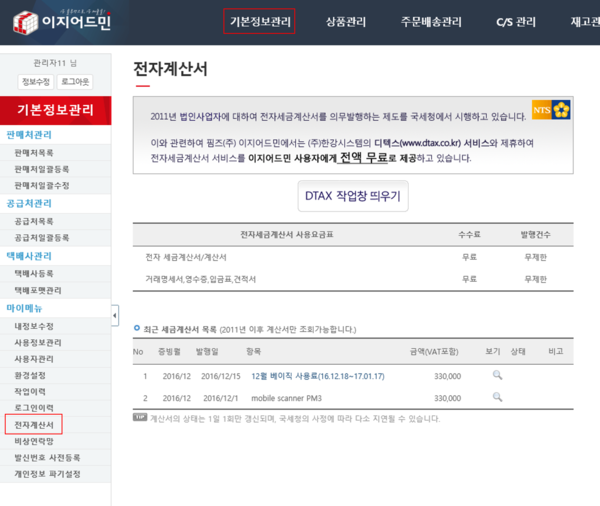This screenshot has height=506, width=600.
Task: Collapse the sidebar with the arrow handle
Action: [x=115, y=315]
